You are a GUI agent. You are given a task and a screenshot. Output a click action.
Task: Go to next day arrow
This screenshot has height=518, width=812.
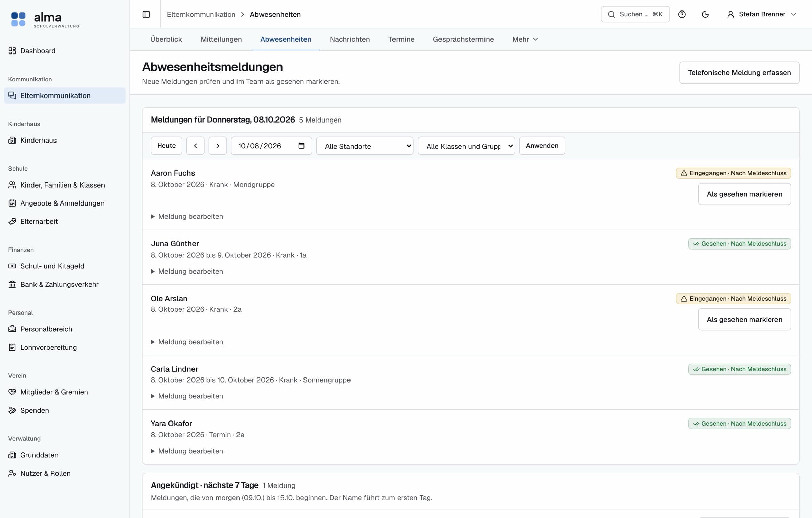[x=218, y=146]
